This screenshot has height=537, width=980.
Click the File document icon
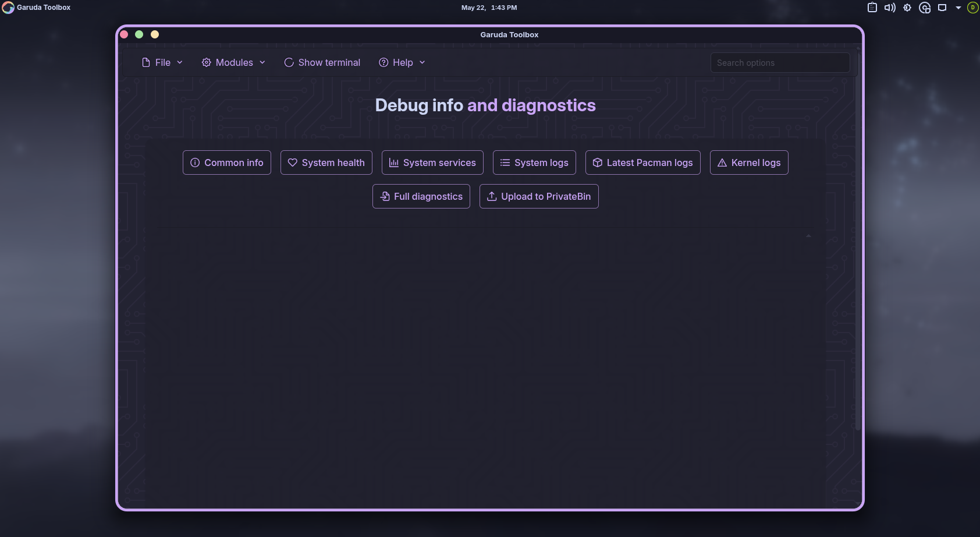pos(146,62)
